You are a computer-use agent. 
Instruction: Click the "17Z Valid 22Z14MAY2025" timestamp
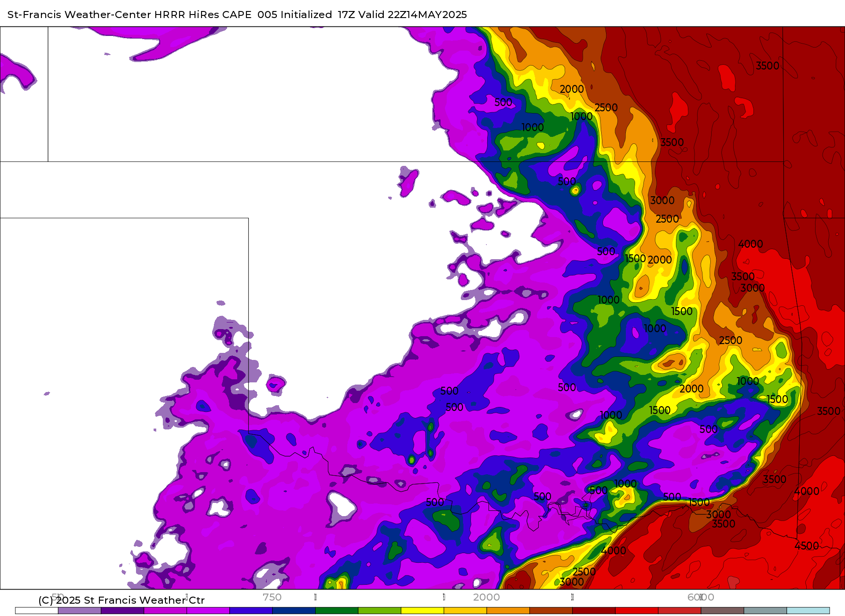tap(402, 15)
